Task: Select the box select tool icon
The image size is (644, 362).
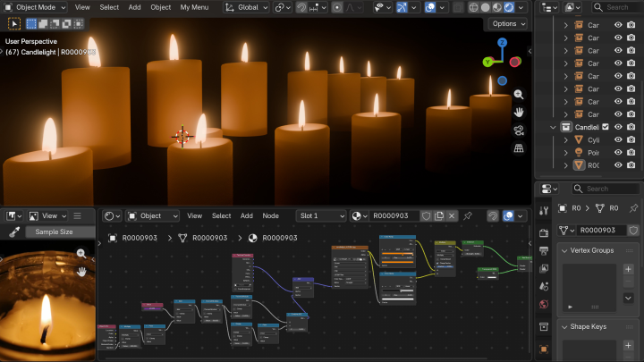Action: coord(16,24)
